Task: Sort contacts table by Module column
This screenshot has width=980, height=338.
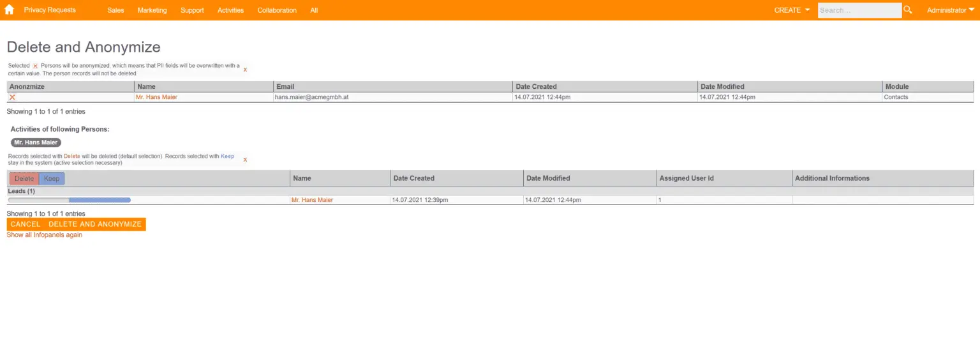Action: [x=928, y=86]
